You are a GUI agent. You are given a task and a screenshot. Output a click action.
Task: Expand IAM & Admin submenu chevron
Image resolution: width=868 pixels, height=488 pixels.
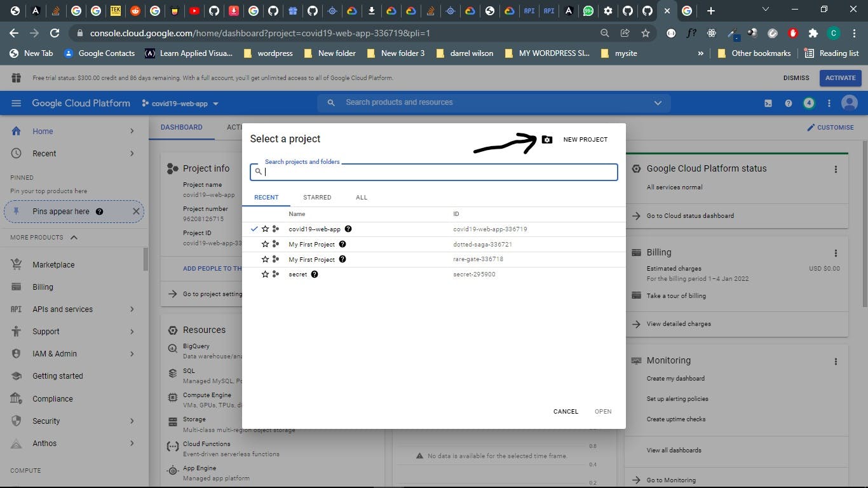(132, 353)
